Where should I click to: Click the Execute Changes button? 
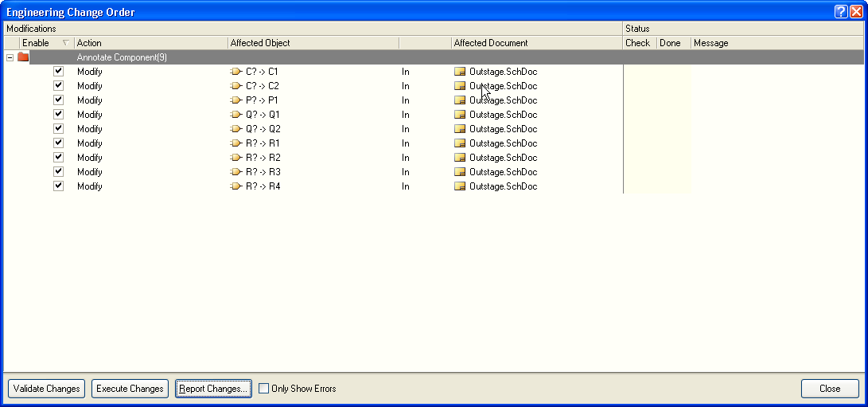click(x=130, y=389)
